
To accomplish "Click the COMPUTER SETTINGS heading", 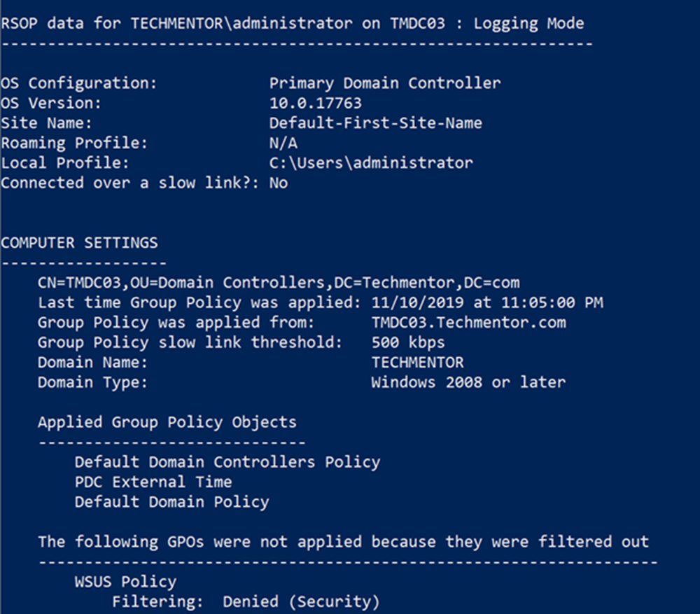I will point(79,243).
